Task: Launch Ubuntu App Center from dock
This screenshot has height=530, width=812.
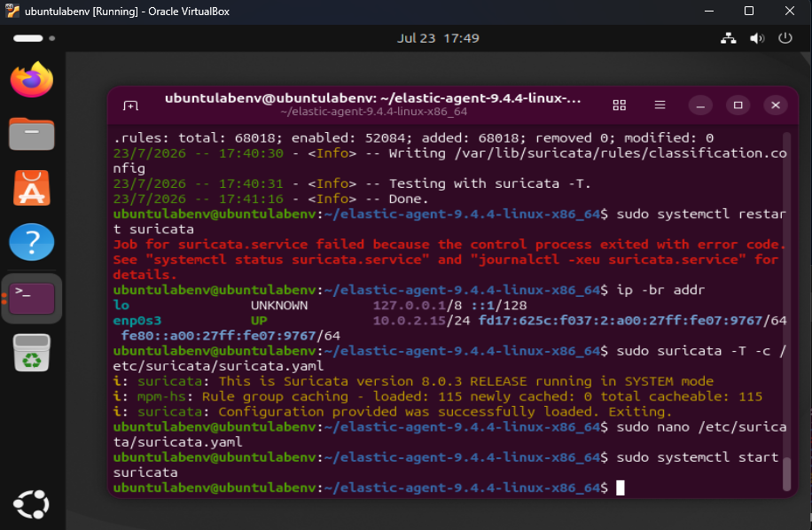Action: tap(32, 188)
